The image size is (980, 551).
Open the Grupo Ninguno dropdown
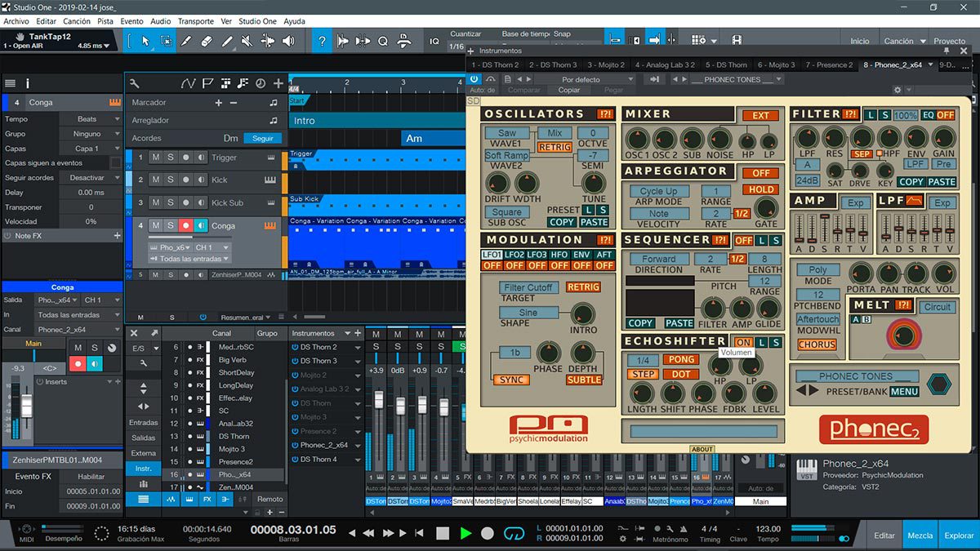click(90, 134)
